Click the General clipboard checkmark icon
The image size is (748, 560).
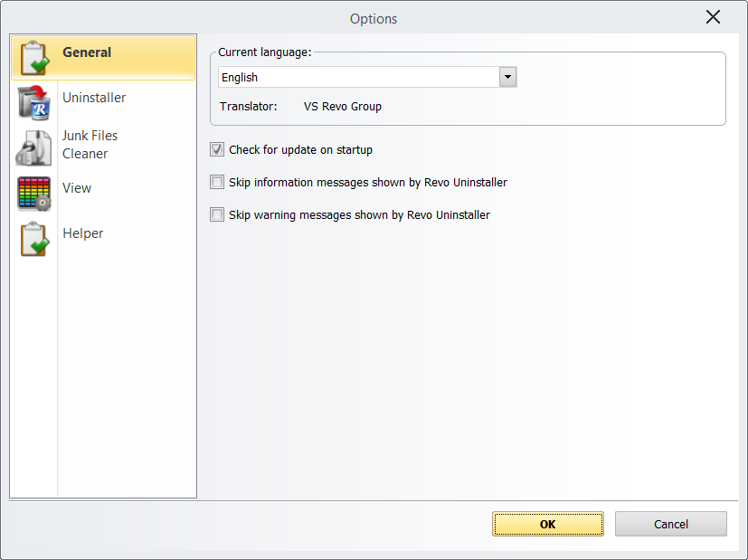33,58
